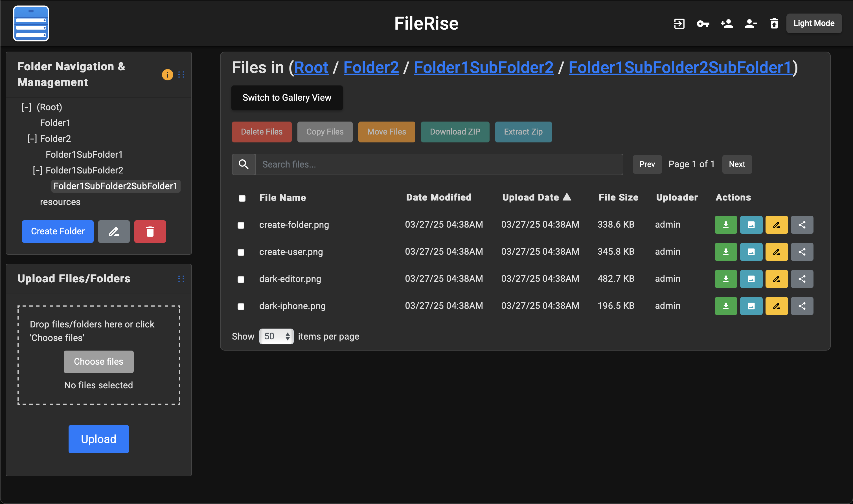Click the remove user icon

pos(750,23)
